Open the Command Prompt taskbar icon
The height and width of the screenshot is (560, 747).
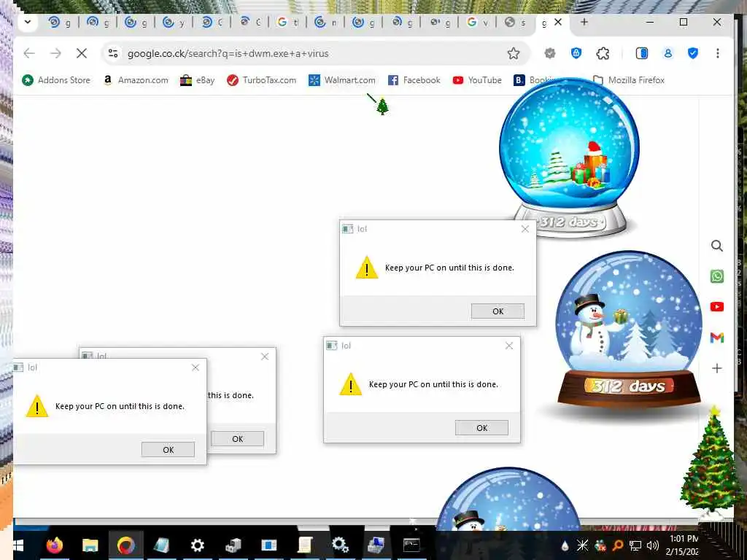point(411,545)
